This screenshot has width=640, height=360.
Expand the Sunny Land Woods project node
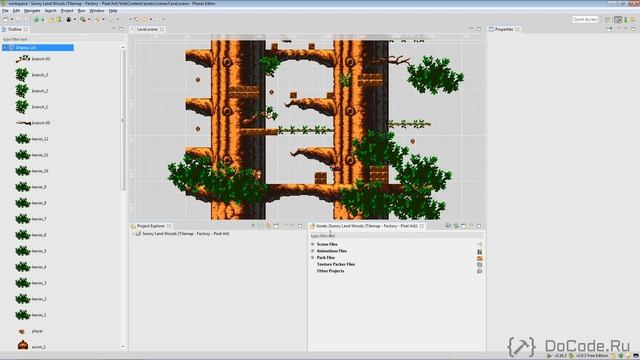(133, 234)
